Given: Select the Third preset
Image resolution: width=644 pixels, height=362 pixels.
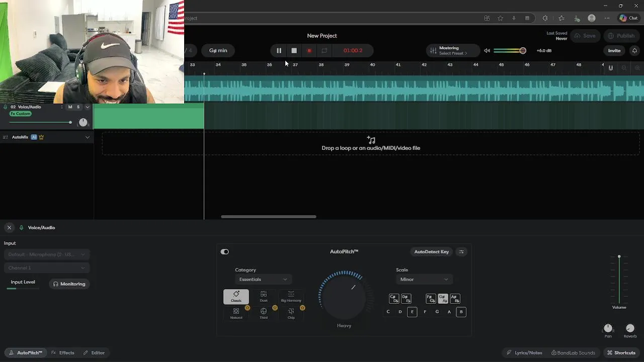Looking at the screenshot, I should pos(264,313).
